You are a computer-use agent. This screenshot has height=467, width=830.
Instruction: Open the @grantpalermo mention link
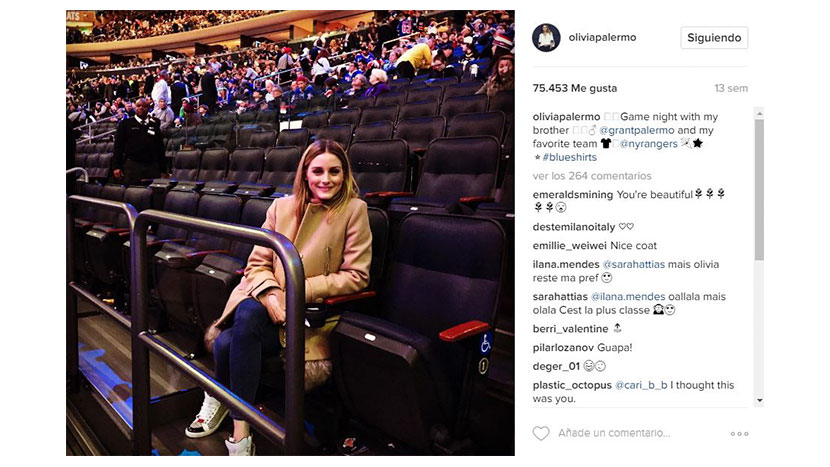(x=637, y=130)
